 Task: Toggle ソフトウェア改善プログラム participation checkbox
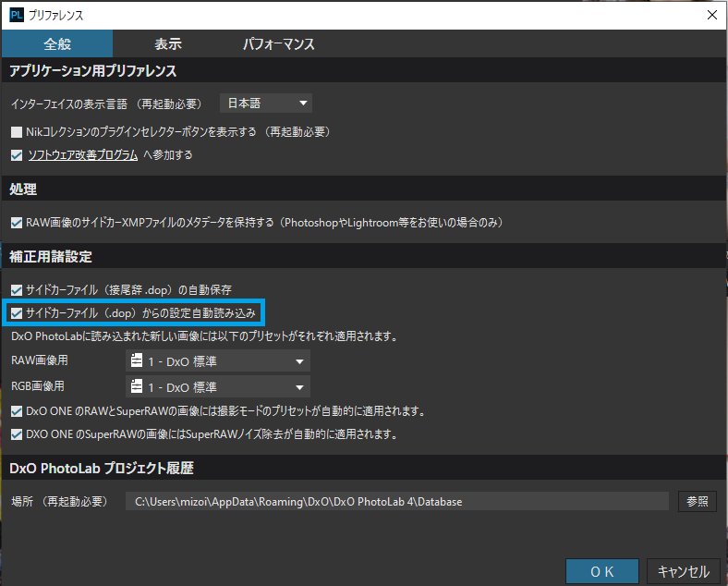click(17, 155)
